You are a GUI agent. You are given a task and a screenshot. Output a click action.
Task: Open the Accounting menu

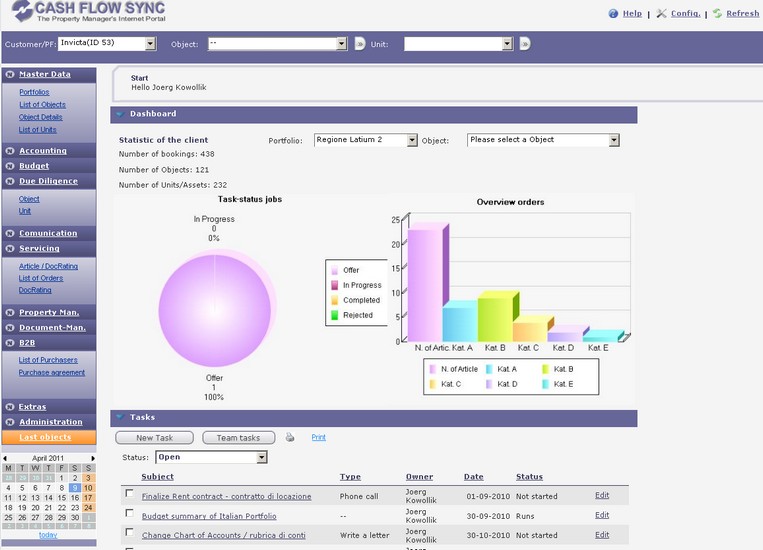43,151
